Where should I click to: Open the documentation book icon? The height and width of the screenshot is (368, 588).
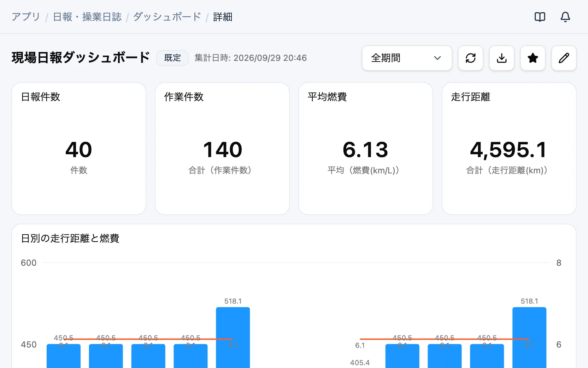[540, 17]
